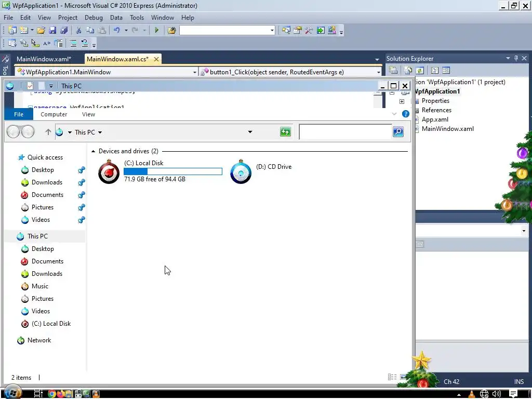Click the This PC search input field
Viewport: 532px width, 399px height.
[345, 131]
